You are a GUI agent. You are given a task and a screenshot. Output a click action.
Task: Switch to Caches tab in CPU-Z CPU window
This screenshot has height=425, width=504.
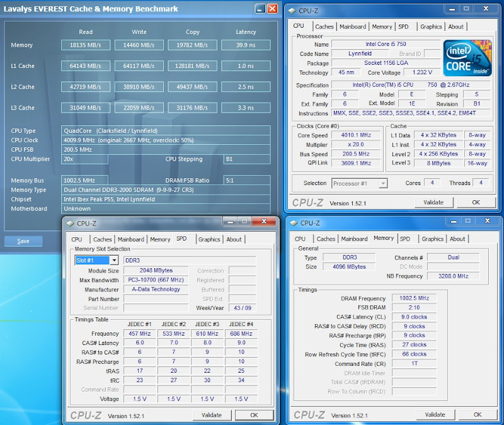[x=324, y=26]
